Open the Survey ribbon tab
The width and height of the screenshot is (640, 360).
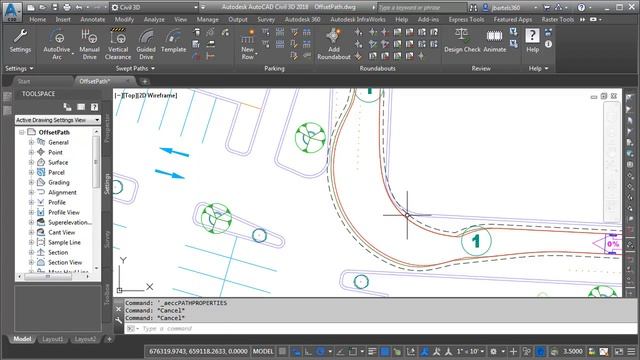pyautogui.click(x=266, y=20)
